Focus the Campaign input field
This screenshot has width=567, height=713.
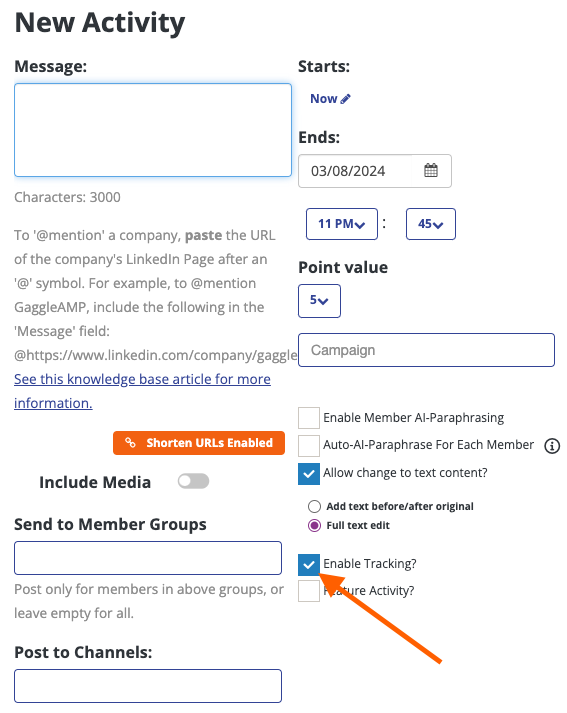427,350
